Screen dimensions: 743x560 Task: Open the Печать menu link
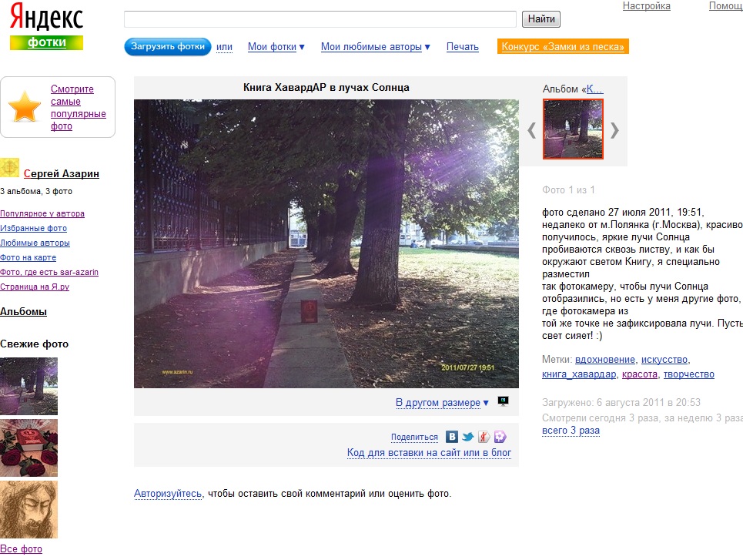coord(463,47)
